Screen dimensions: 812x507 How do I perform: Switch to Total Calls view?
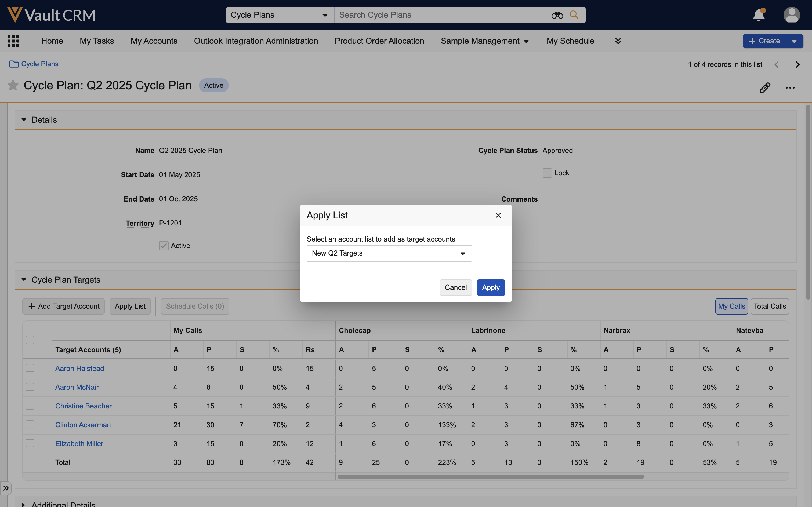[769, 306]
